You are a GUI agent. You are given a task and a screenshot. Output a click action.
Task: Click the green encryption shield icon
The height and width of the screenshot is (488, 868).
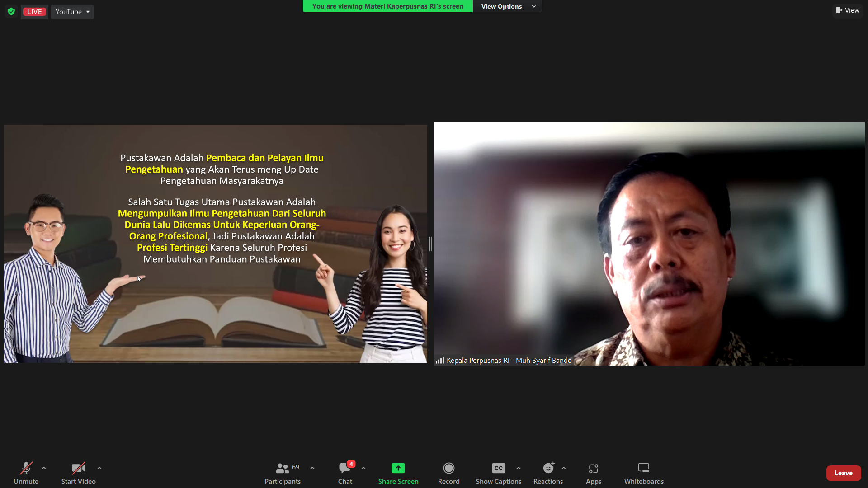coord(11,12)
